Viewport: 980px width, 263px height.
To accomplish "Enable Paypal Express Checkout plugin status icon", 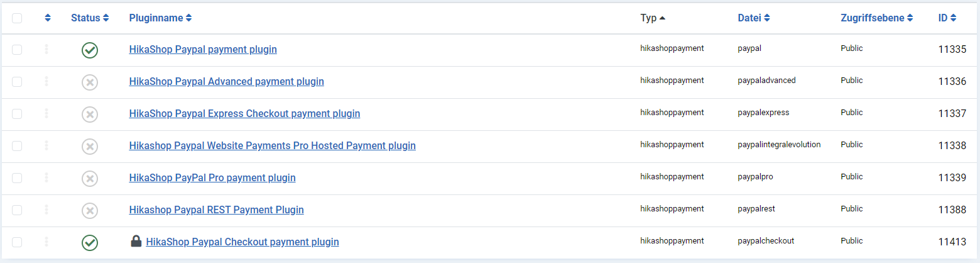I will [x=90, y=115].
